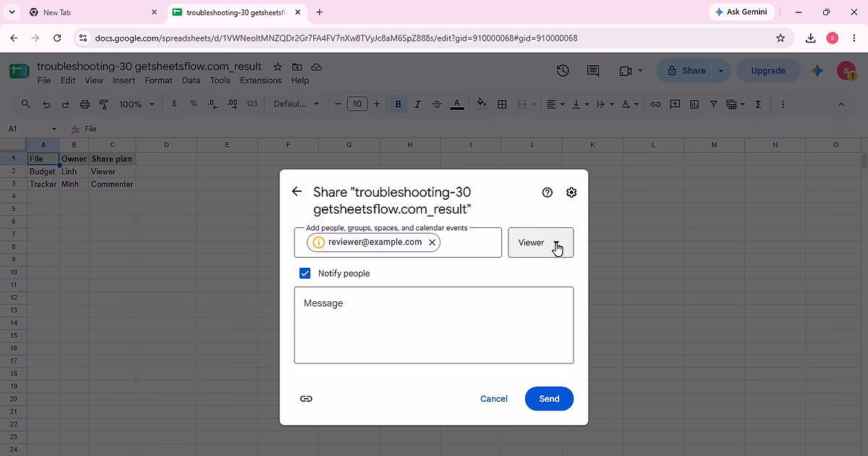
Task: Remove reviewer@example.com chip
Action: (x=432, y=242)
